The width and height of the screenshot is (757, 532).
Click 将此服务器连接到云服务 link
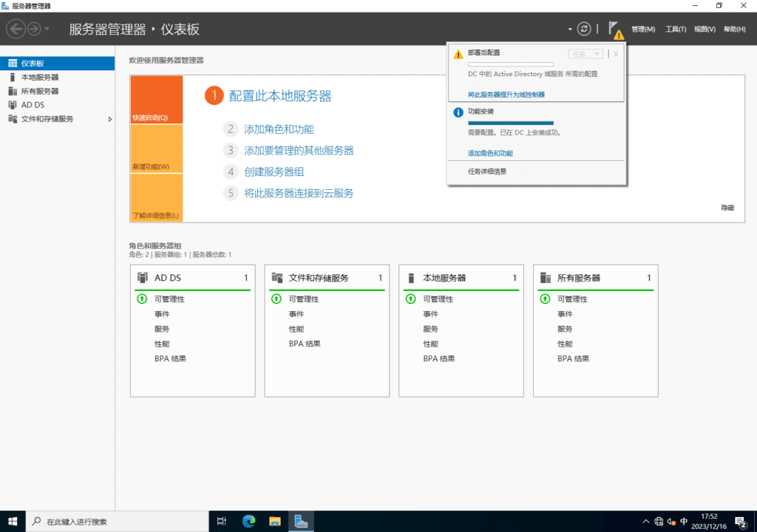coord(299,193)
